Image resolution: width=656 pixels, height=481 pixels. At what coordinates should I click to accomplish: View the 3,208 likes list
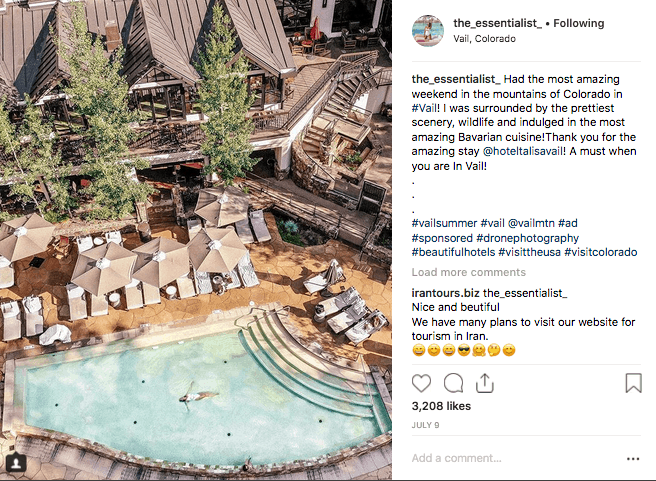(441, 406)
